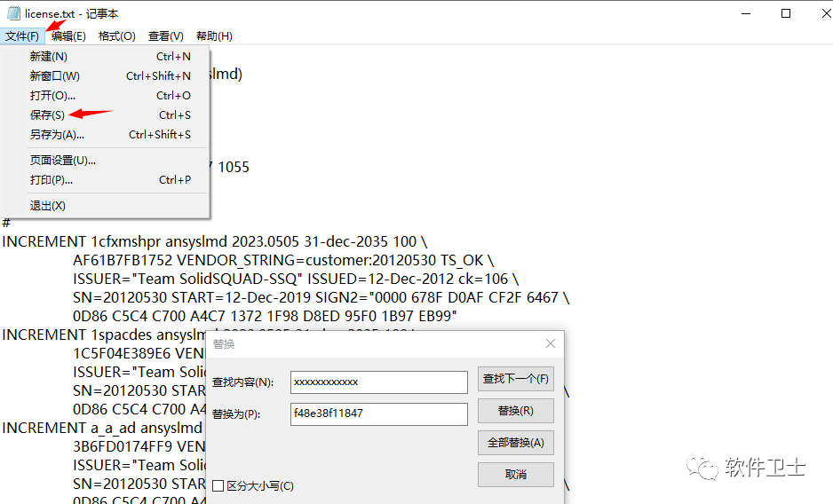Open the 文件(F) menu

[22, 36]
